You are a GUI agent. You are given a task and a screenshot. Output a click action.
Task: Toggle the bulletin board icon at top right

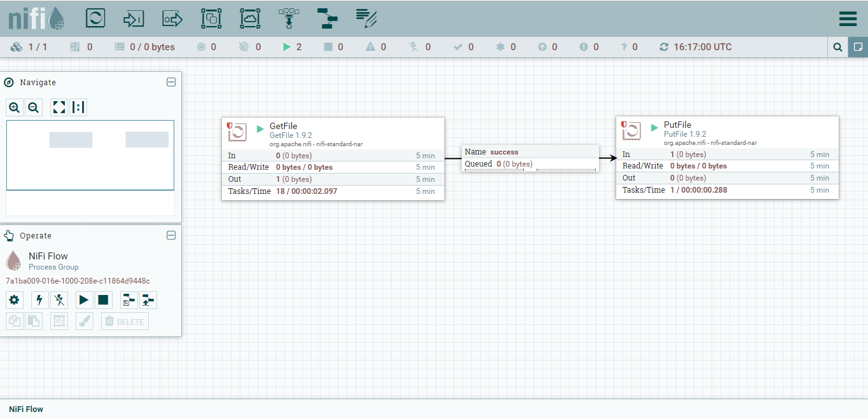(858, 47)
